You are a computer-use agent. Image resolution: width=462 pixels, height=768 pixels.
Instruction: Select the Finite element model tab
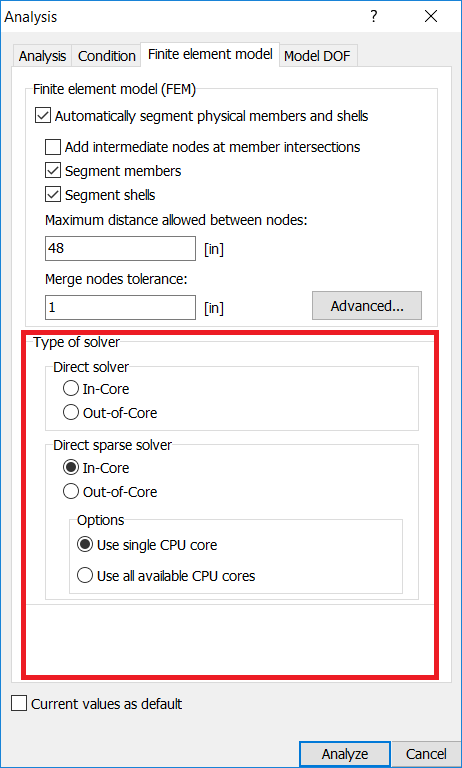(210, 54)
